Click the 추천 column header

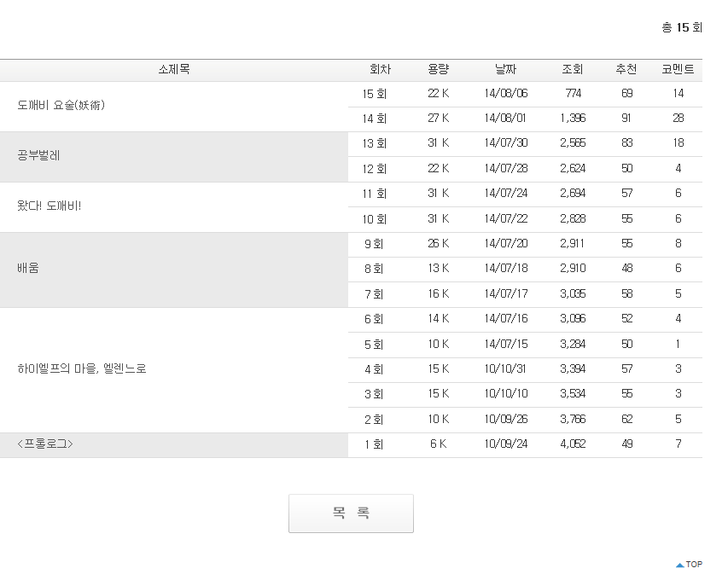[x=626, y=70]
